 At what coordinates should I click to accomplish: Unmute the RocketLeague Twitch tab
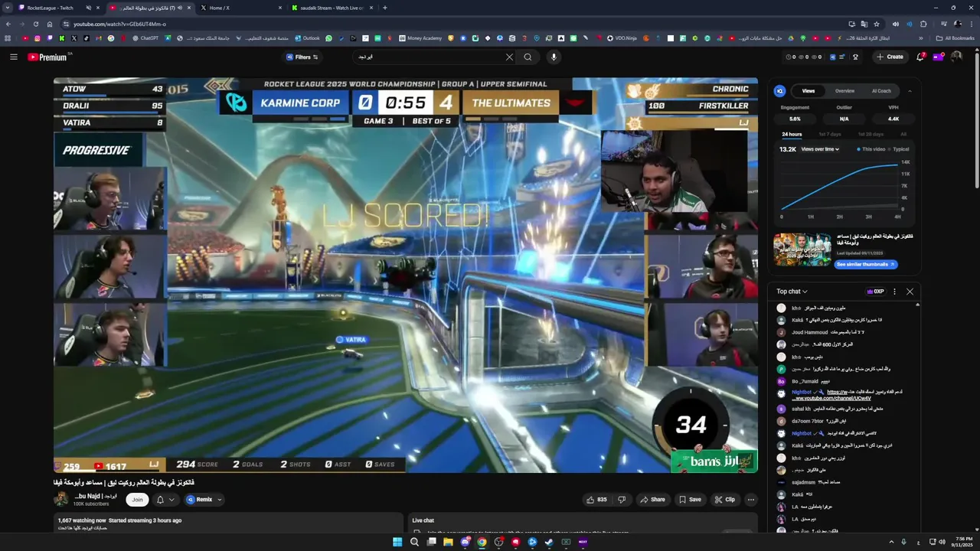(89, 8)
